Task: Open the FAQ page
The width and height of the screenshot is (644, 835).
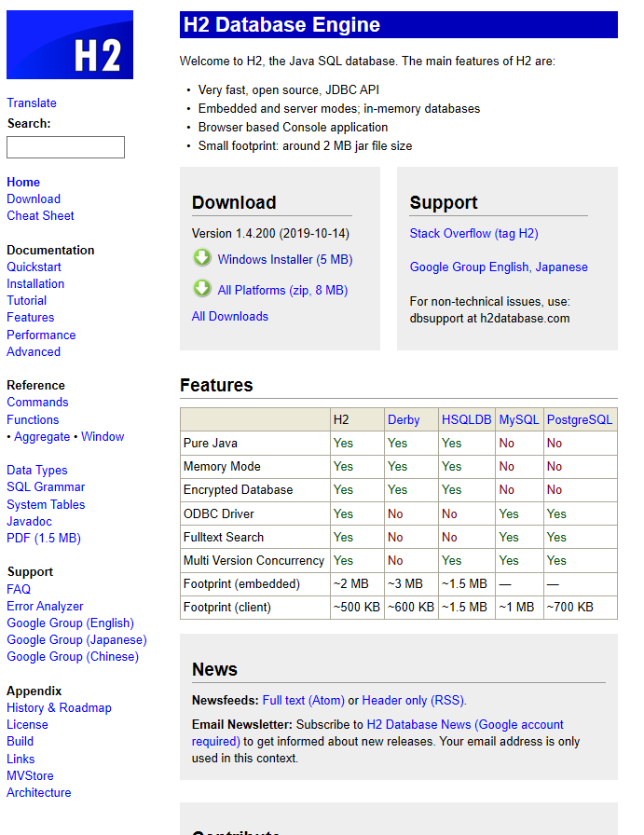Action: [19, 589]
